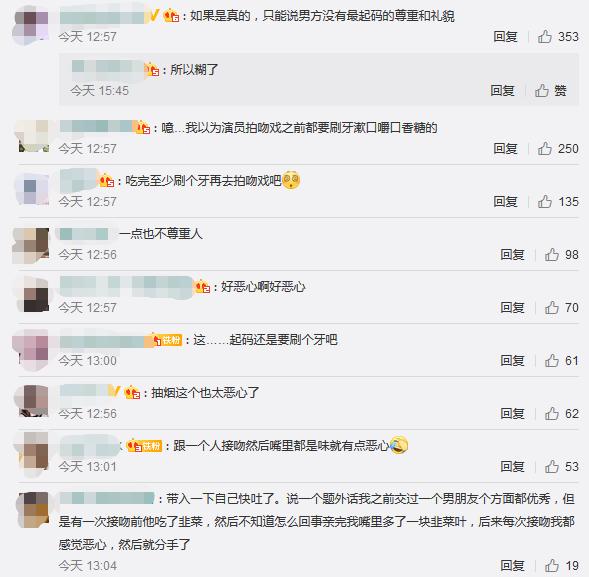
Task: Reply to the comment about 口香糖
Action: [x=506, y=149]
